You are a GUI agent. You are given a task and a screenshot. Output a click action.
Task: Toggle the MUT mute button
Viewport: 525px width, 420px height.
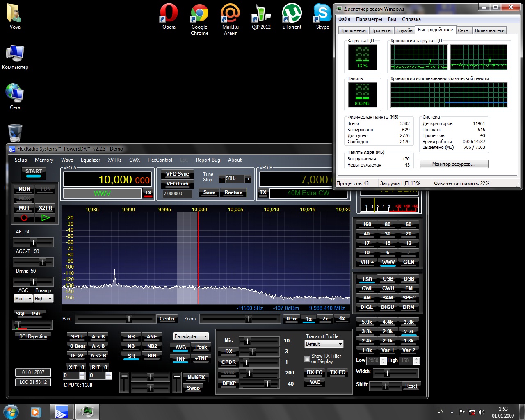24,208
